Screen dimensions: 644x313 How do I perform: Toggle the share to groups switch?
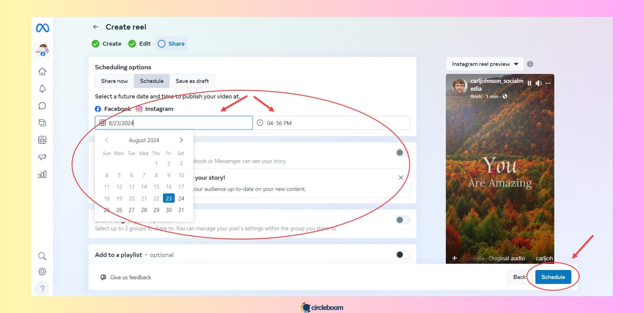tap(402, 220)
